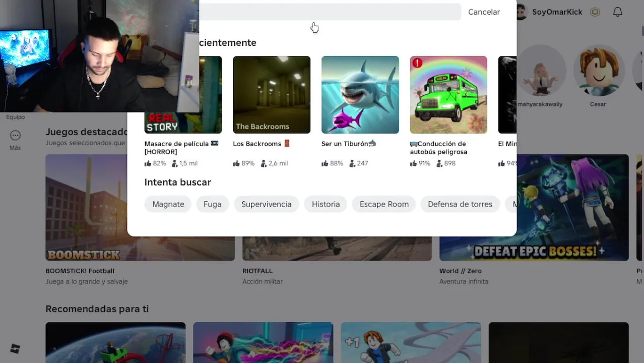Click the search input field
This screenshot has height=363, width=644.
(x=330, y=12)
